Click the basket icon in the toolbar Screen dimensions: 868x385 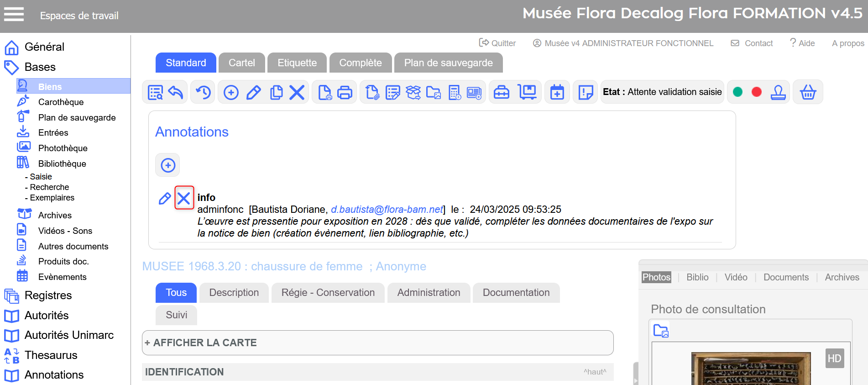[x=808, y=92]
